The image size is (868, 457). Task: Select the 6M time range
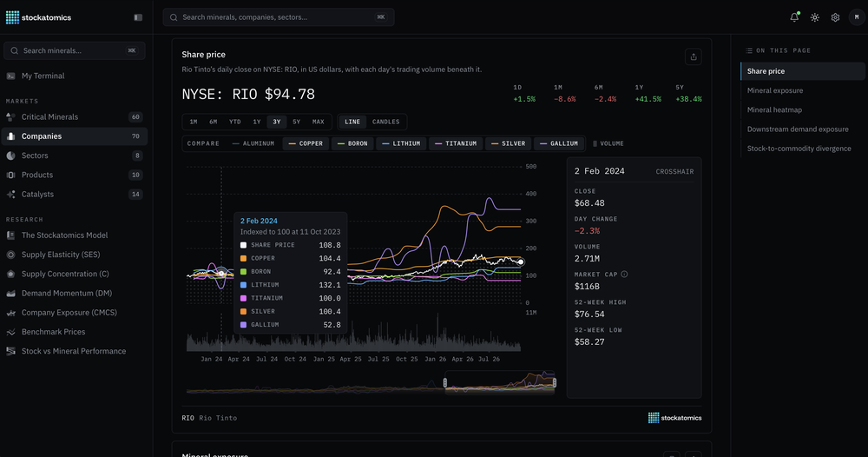click(x=214, y=122)
